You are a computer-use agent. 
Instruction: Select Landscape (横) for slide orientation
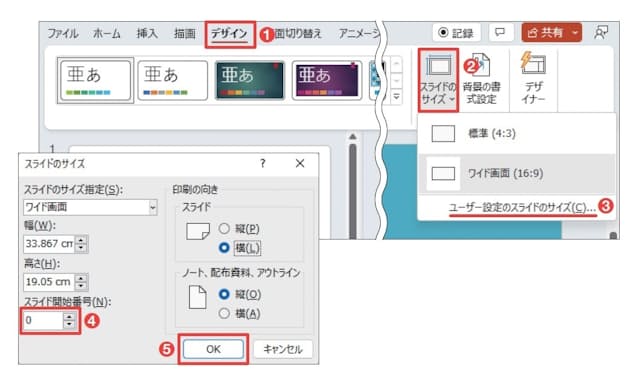pos(224,248)
